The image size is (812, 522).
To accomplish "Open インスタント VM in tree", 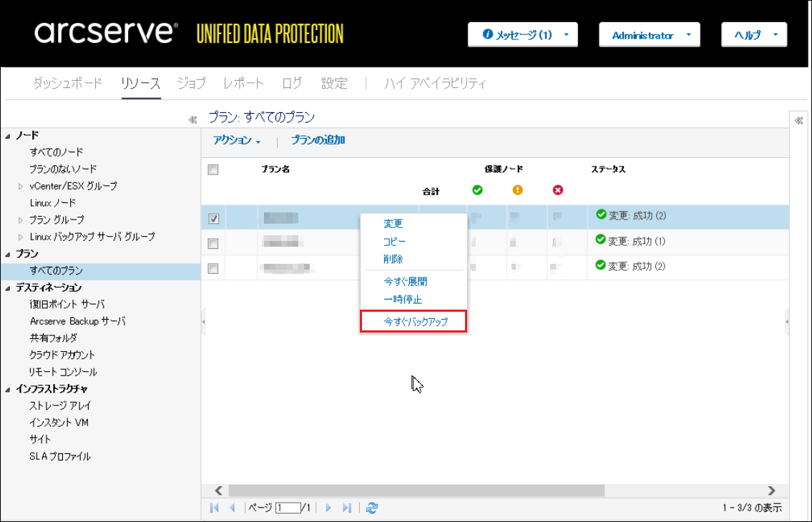I will 59,423.
